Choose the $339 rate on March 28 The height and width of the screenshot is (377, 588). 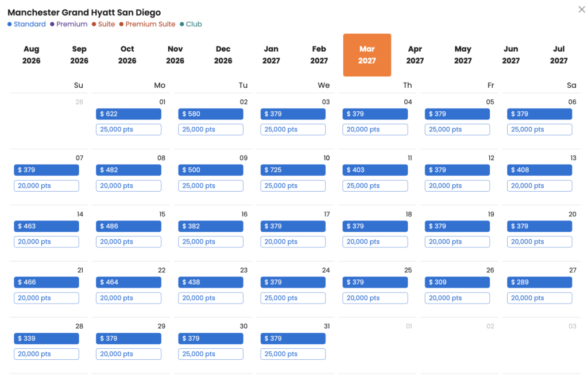(47, 339)
